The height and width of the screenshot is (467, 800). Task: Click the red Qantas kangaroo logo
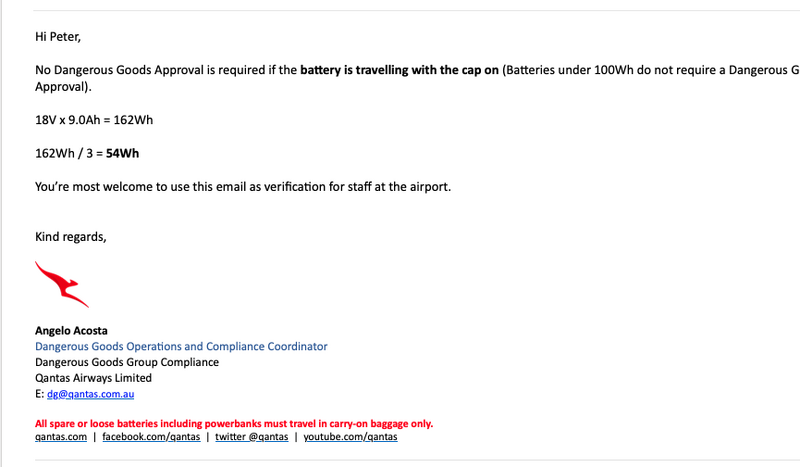(61, 284)
